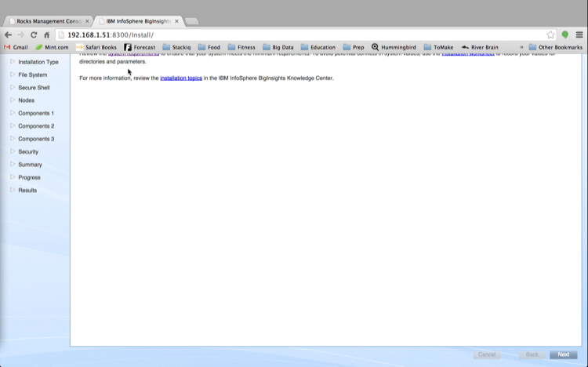Select Components 2 in the sidebar

click(x=36, y=126)
